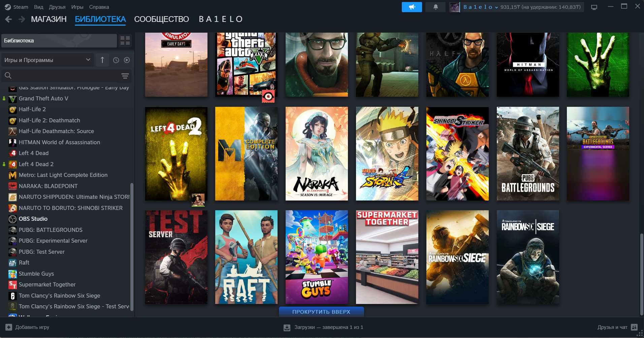Toggle the ready-to-play filter icon
Screen dimensions: 644x338
point(127,60)
